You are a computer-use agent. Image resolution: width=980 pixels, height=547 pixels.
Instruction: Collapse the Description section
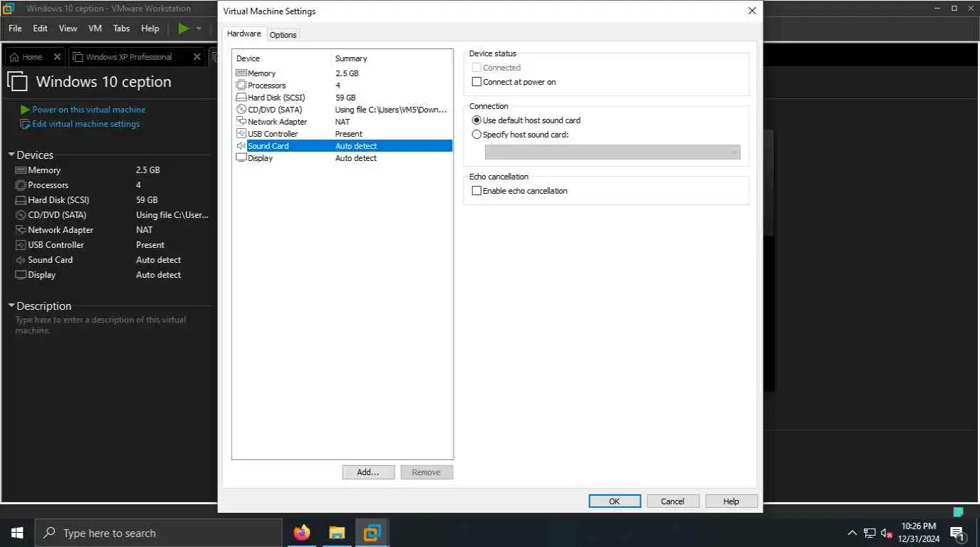pyautogui.click(x=11, y=306)
